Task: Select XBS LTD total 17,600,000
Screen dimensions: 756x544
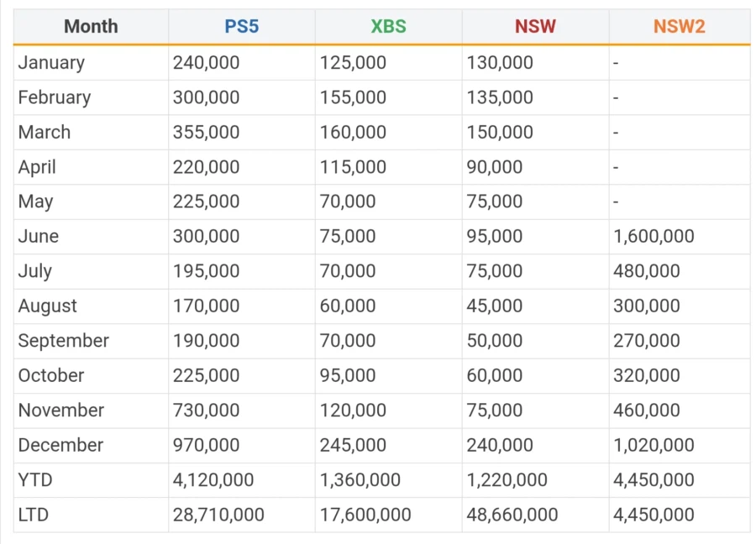Action: (x=365, y=515)
